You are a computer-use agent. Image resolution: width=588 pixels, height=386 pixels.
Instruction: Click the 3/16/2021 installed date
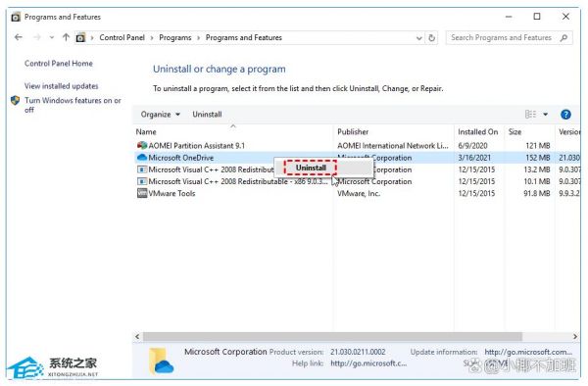point(474,158)
